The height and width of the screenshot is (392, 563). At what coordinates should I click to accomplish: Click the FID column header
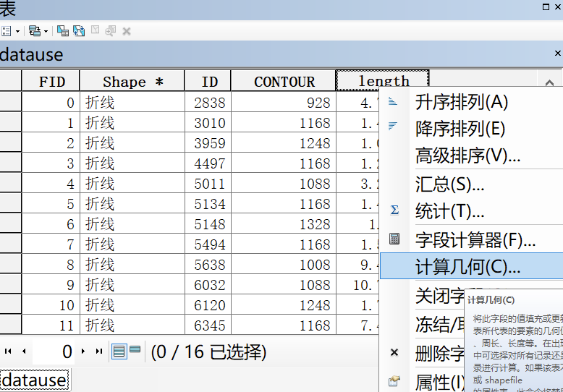pyautogui.click(x=51, y=81)
